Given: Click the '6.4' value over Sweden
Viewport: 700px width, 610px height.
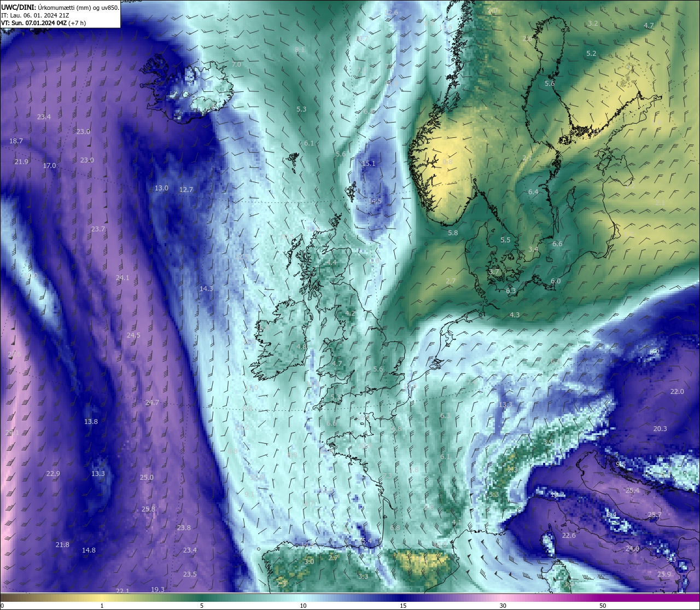Looking at the screenshot, I should (533, 192).
